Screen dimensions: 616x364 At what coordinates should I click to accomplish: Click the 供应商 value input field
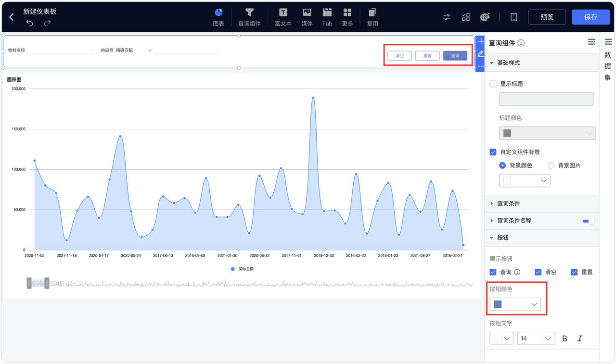pyautogui.click(x=187, y=50)
